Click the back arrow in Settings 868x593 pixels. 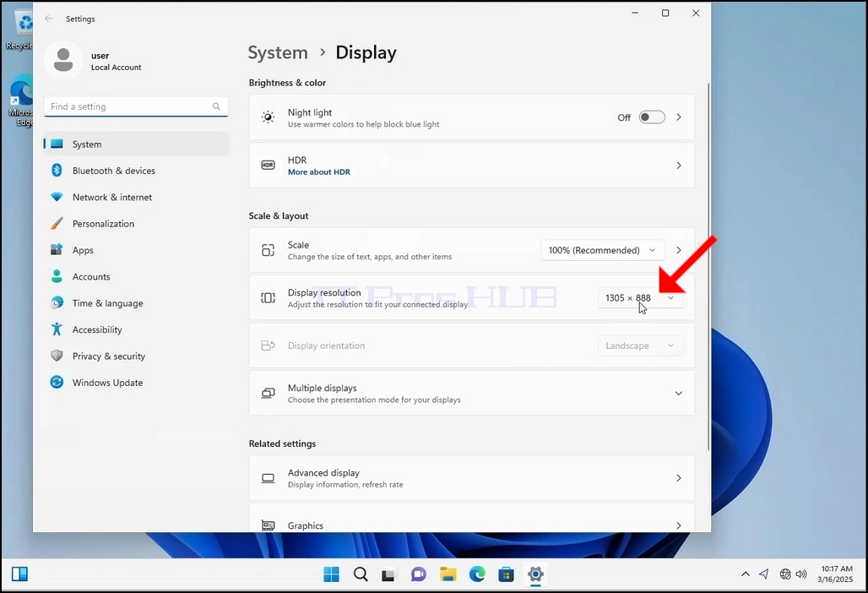coord(49,19)
